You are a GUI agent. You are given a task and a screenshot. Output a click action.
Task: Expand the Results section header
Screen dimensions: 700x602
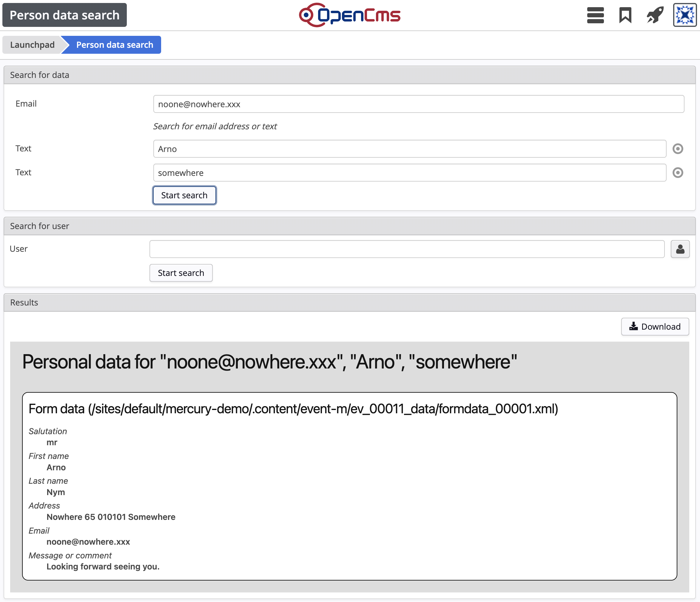pyautogui.click(x=24, y=302)
